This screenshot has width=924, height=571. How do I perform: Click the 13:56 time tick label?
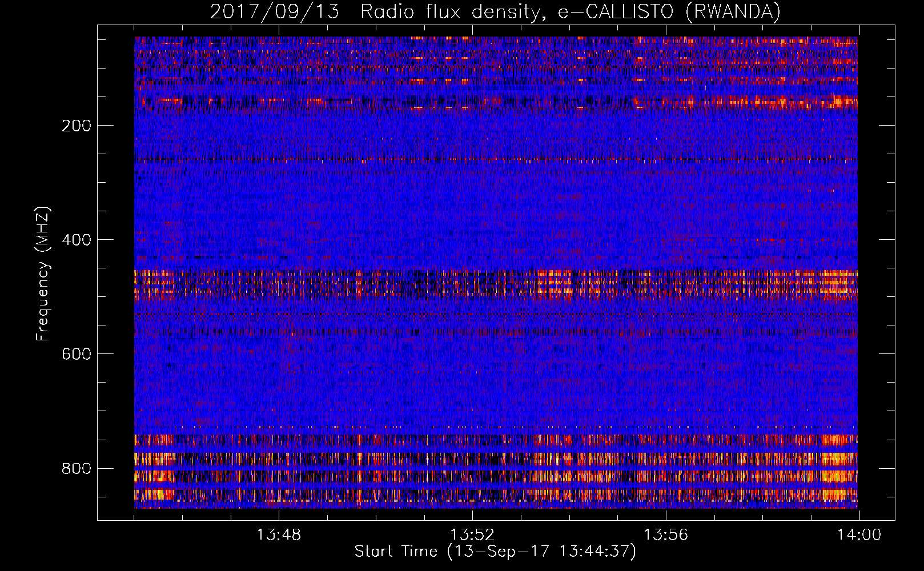pyautogui.click(x=666, y=535)
